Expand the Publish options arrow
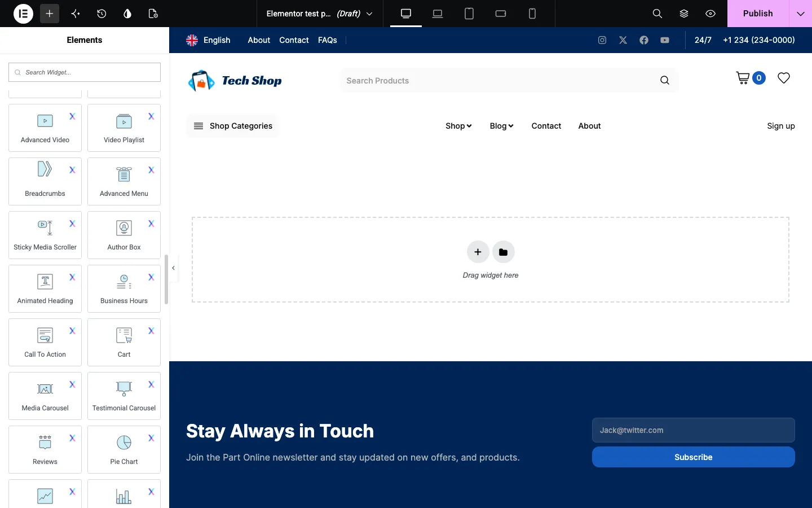The width and height of the screenshot is (812, 508). click(801, 14)
